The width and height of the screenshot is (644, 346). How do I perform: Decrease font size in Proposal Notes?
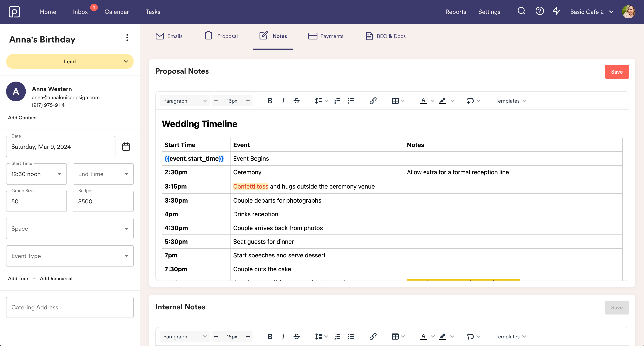[216, 101]
